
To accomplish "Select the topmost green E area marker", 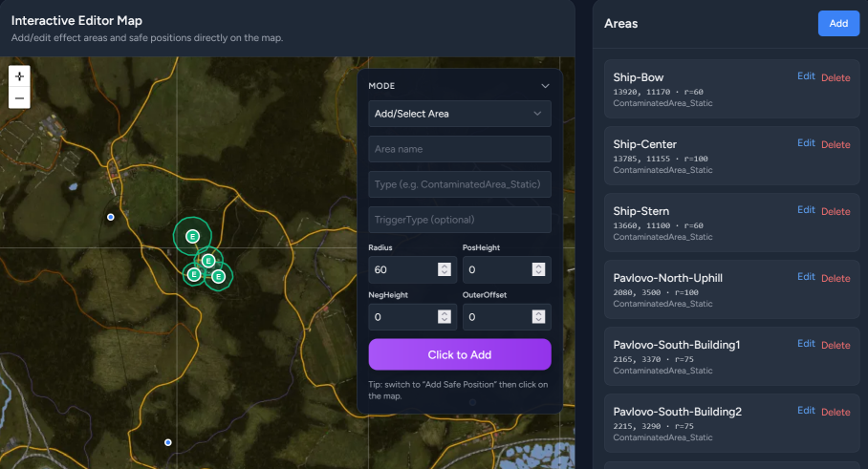I will 192,235.
